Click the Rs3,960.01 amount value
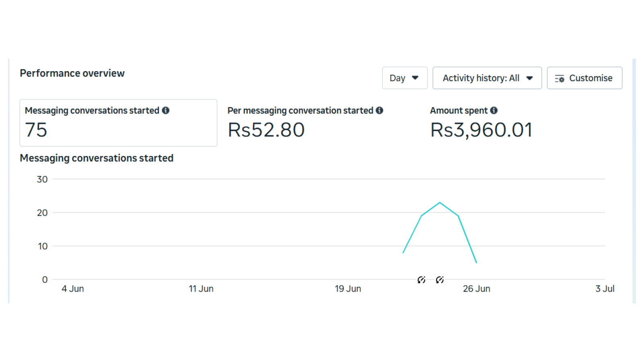This screenshot has height=362, width=644. pos(481,130)
